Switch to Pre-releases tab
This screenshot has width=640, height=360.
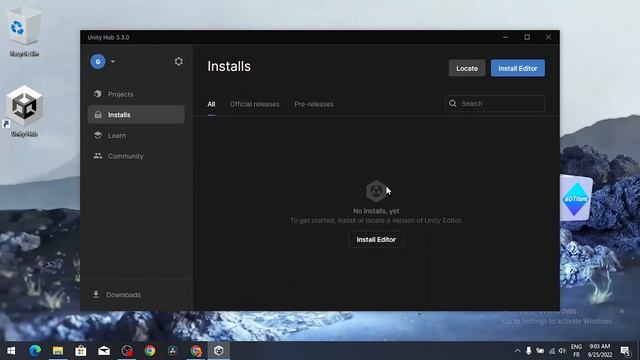tap(314, 104)
